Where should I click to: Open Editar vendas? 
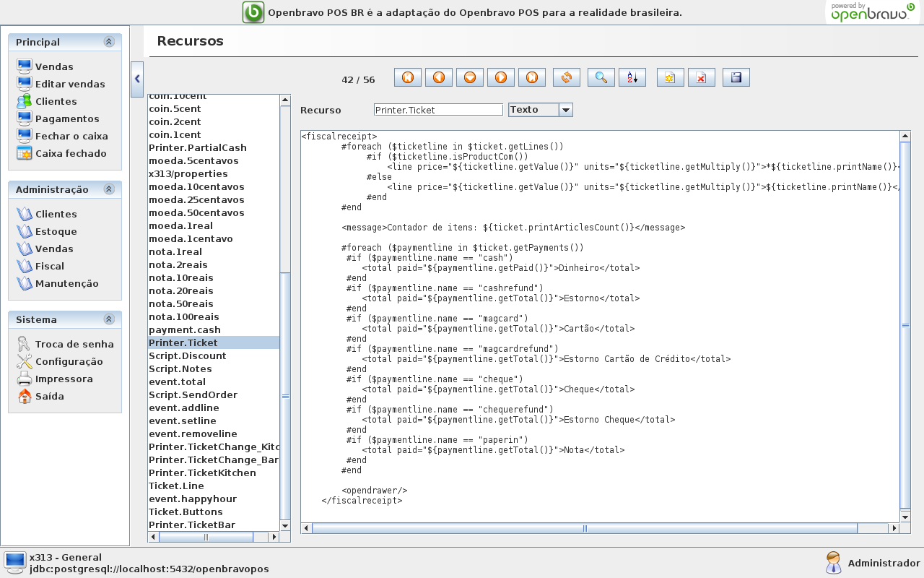pos(61,84)
